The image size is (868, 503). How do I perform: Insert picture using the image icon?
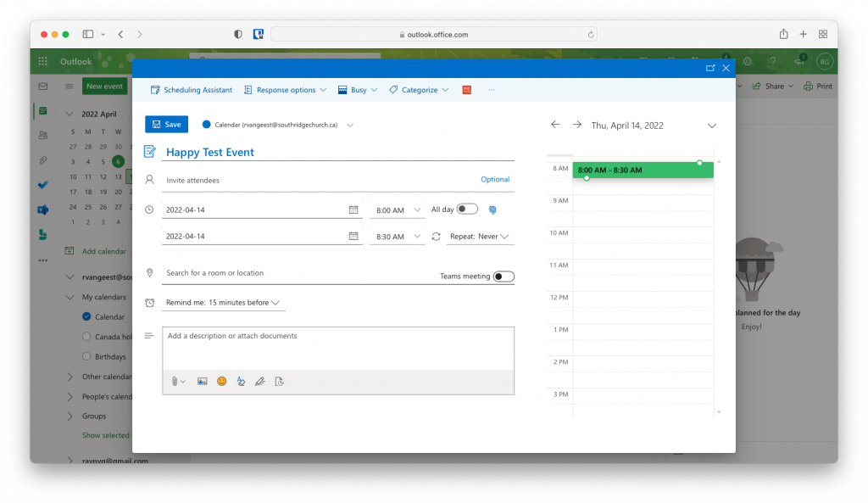[202, 382]
